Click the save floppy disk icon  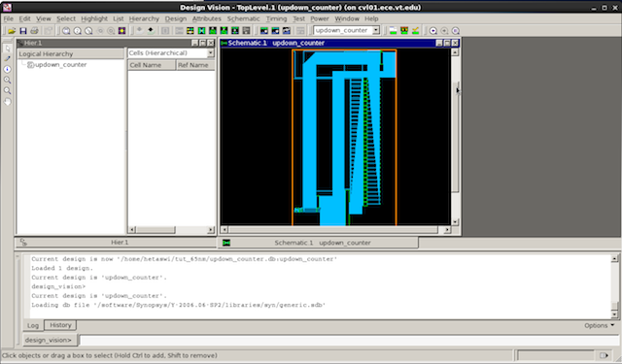(23, 30)
